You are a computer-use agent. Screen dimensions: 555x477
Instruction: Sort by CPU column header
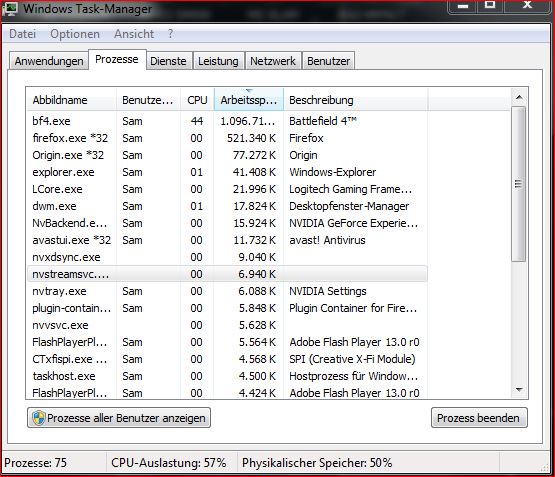197,100
